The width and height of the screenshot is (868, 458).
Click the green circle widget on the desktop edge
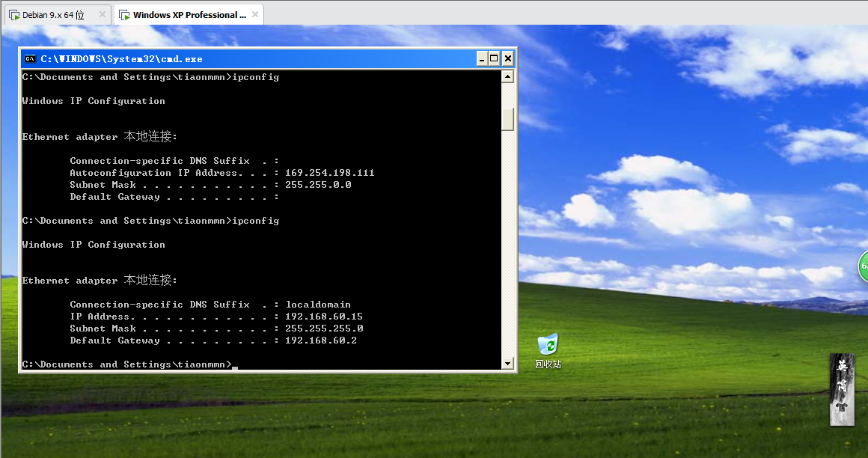coord(863,266)
